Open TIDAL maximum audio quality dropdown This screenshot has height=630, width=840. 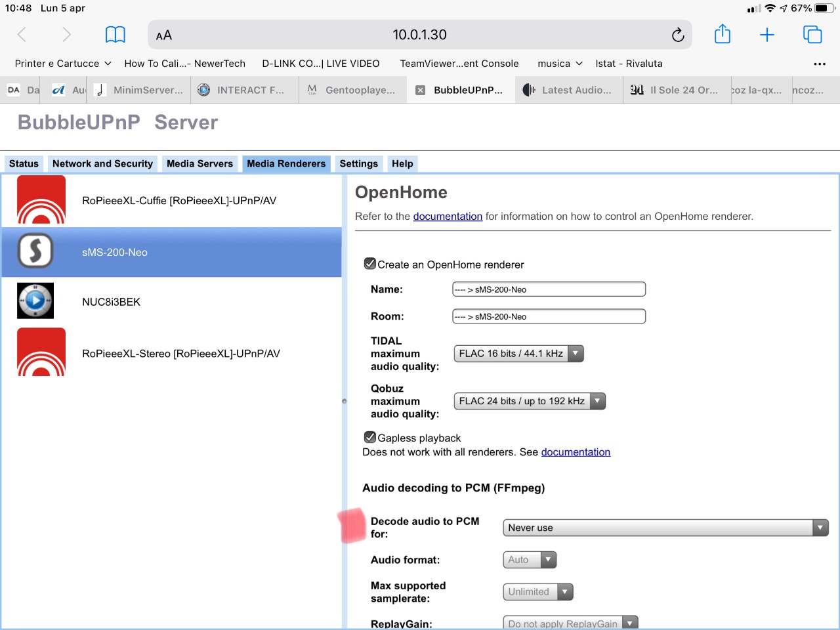tap(518, 354)
